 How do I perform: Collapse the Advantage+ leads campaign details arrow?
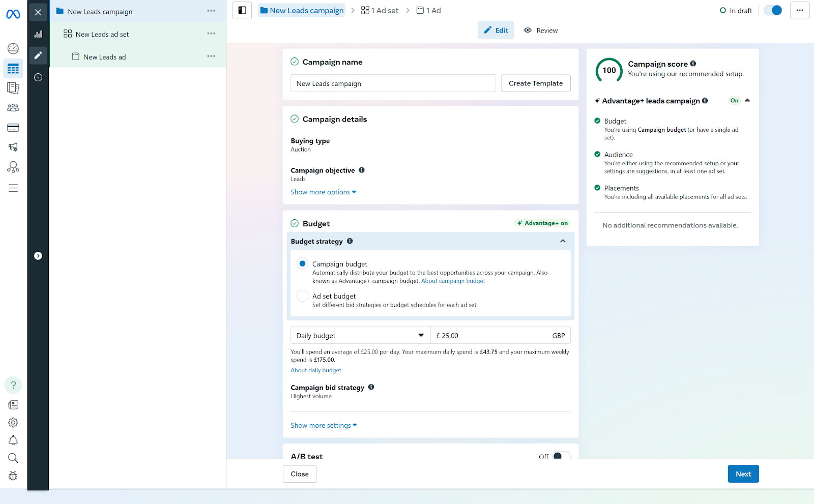[x=747, y=100]
